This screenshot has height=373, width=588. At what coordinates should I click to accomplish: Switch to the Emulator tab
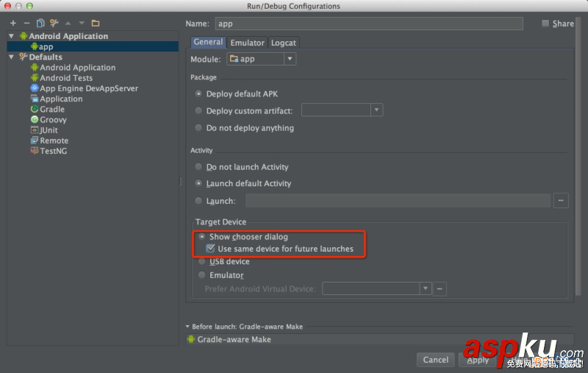click(x=247, y=43)
